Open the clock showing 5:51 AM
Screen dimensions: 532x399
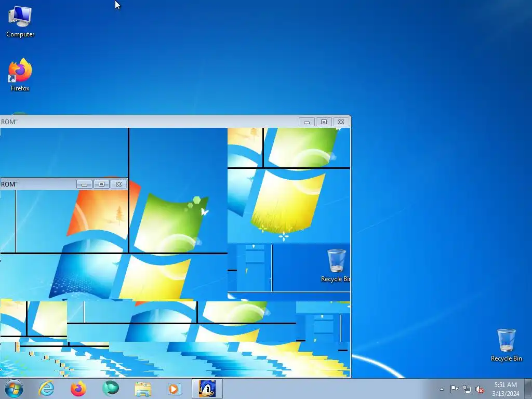click(x=506, y=389)
